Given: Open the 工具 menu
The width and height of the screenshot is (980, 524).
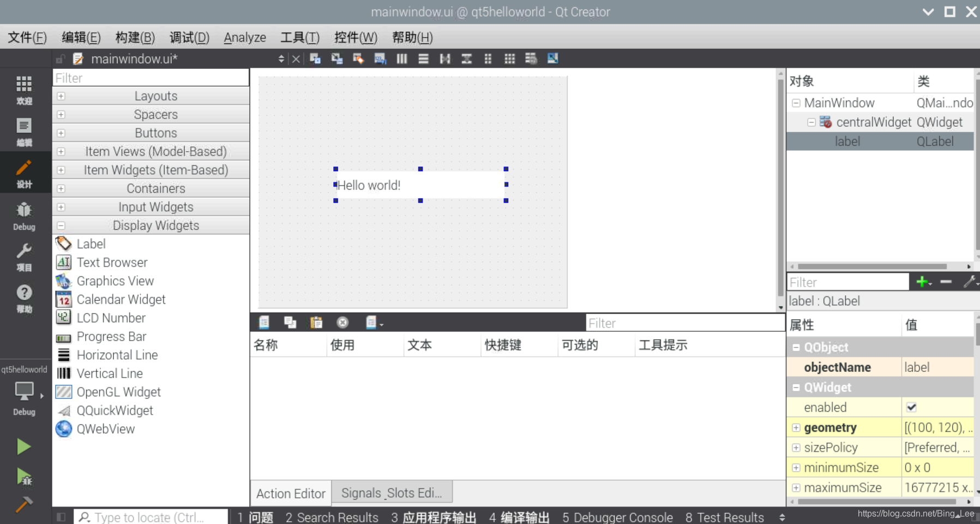Looking at the screenshot, I should pyautogui.click(x=299, y=37).
